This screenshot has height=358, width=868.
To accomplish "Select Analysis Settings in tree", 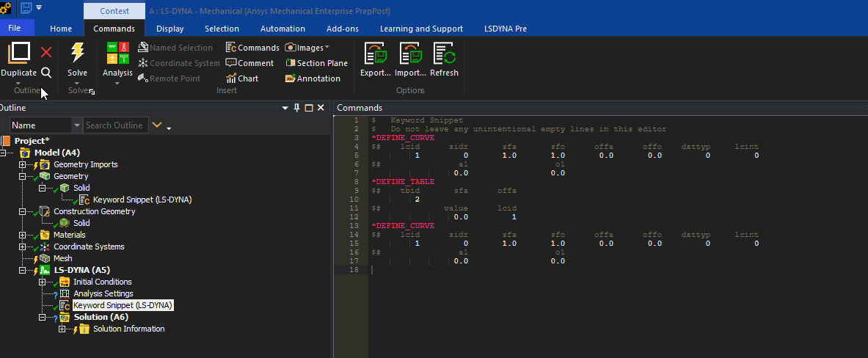I will 103,294.
